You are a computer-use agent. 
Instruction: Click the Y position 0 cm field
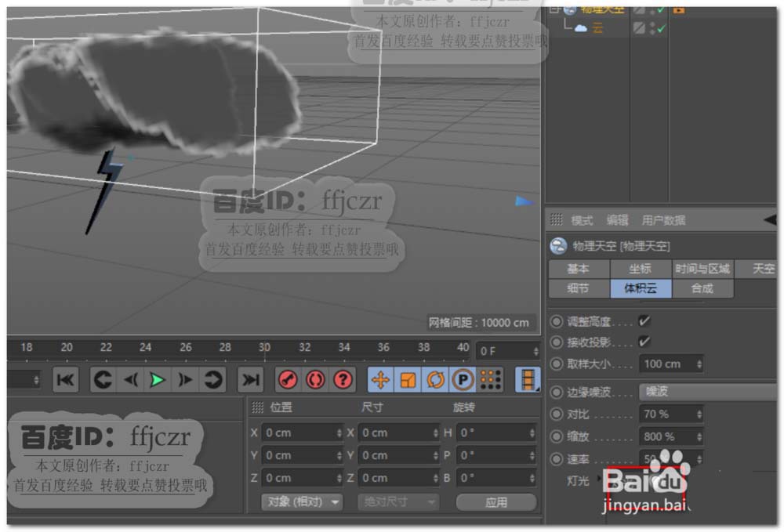click(x=302, y=455)
